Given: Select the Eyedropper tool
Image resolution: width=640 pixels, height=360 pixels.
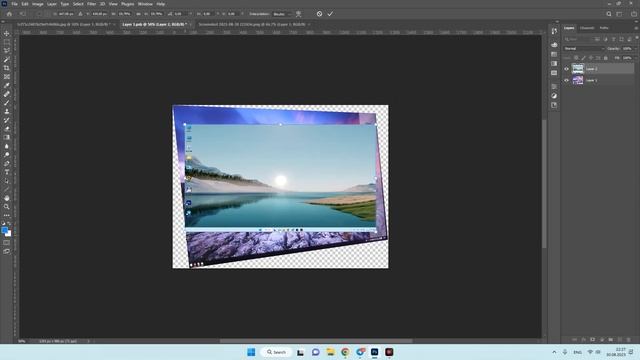Looking at the screenshot, I should (x=7, y=85).
